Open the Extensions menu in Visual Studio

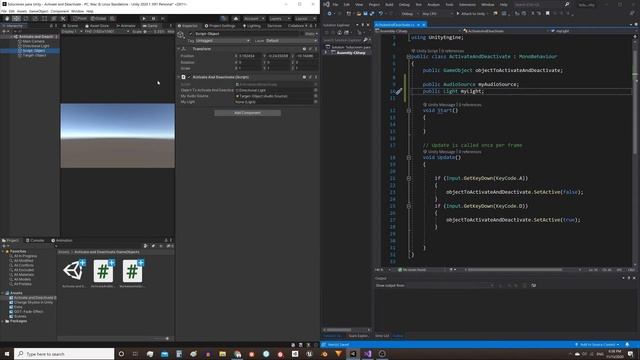click(467, 4)
